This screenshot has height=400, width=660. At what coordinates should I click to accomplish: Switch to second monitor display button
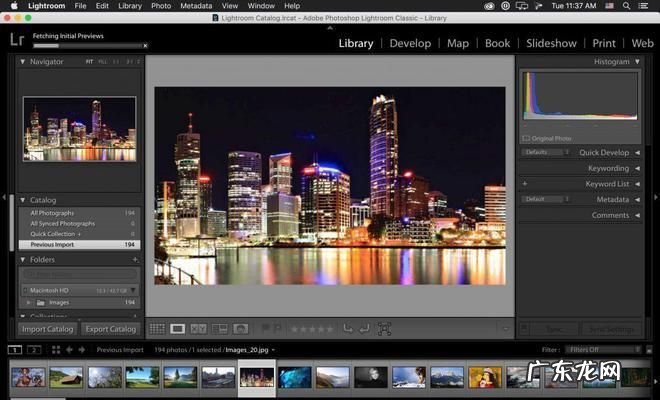(x=34, y=350)
